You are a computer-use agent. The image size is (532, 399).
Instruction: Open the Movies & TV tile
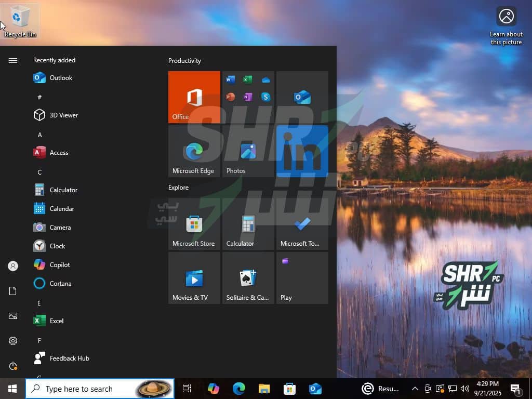194,278
